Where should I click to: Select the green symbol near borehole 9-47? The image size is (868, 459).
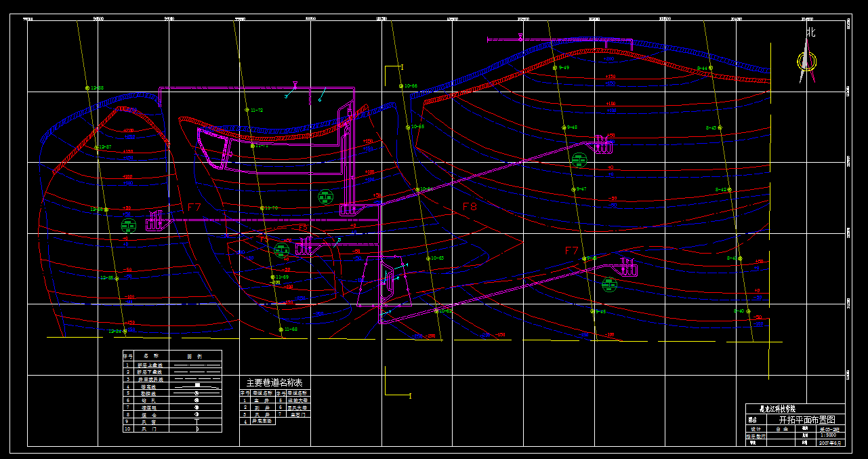tap(579, 160)
